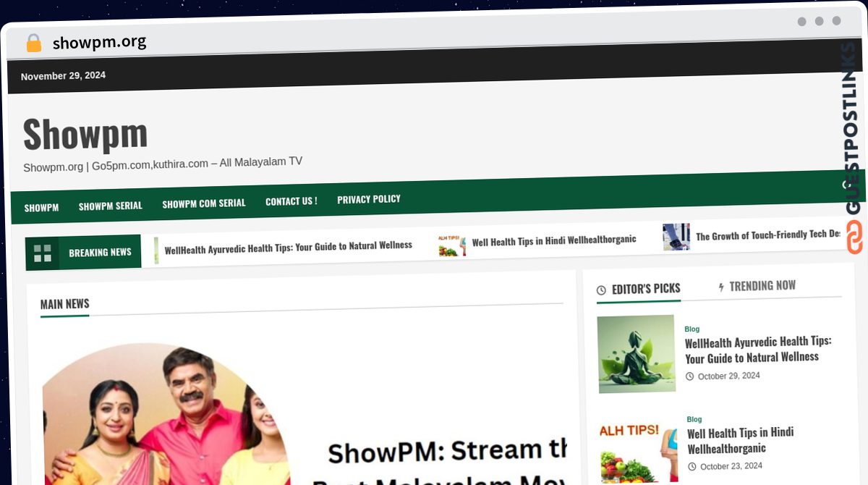The width and height of the screenshot is (868, 485).
Task: Click the Main News section heading
Action: [65, 304]
